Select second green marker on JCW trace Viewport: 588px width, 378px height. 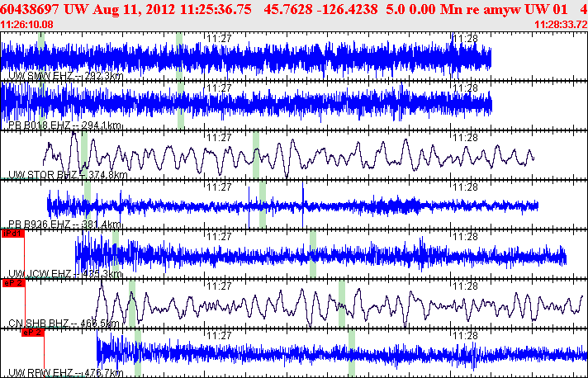point(313,253)
